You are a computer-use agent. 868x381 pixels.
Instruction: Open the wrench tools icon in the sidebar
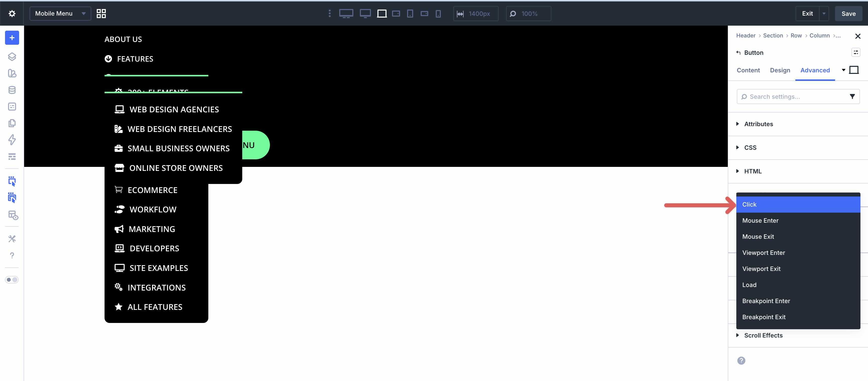[x=12, y=239]
